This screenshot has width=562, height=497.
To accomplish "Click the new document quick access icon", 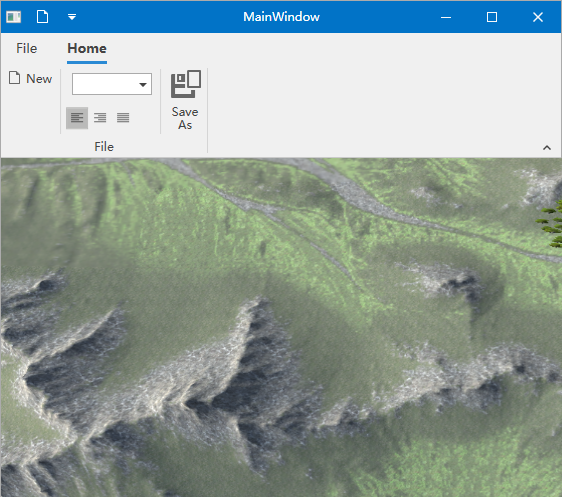I will coord(42,16).
